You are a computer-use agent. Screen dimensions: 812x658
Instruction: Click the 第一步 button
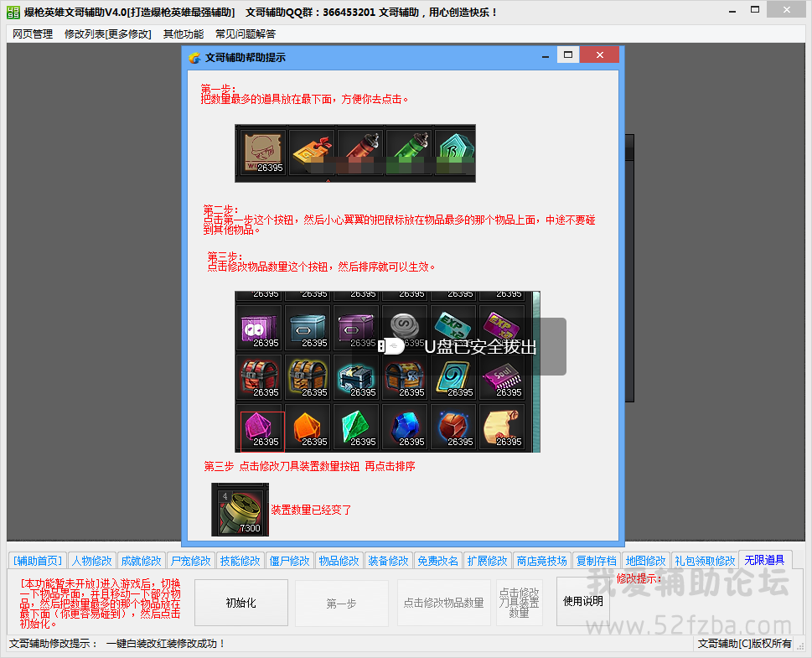[341, 603]
